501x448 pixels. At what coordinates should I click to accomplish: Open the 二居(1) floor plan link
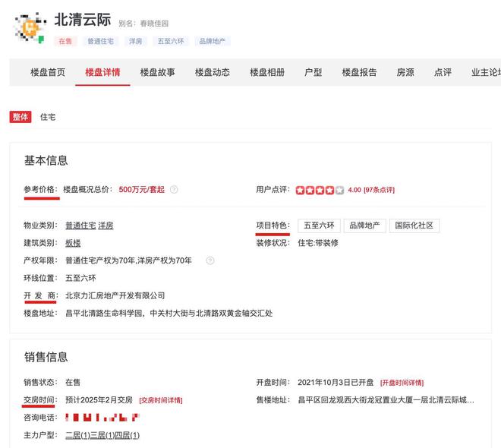pos(77,435)
